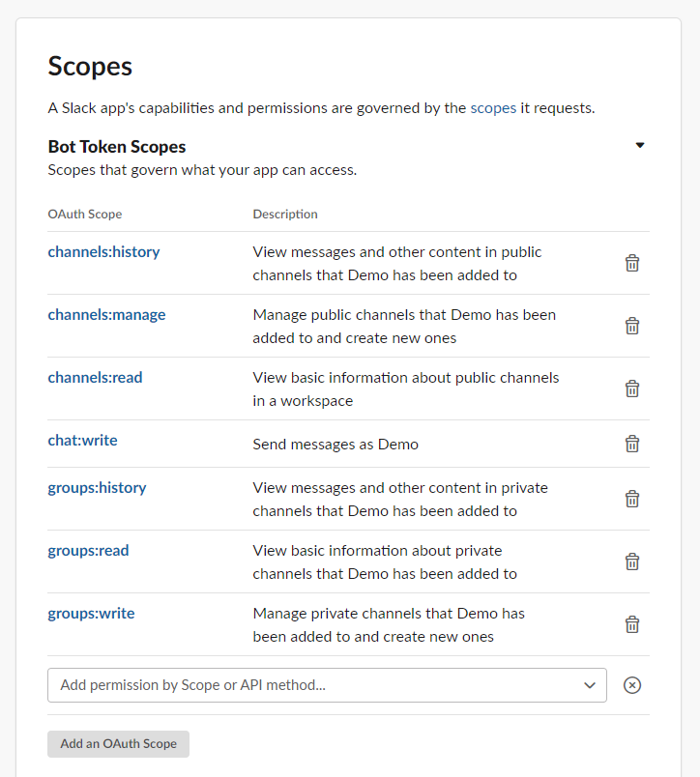Delete the groups:read scope
This screenshot has width=700, height=777.
(632, 561)
